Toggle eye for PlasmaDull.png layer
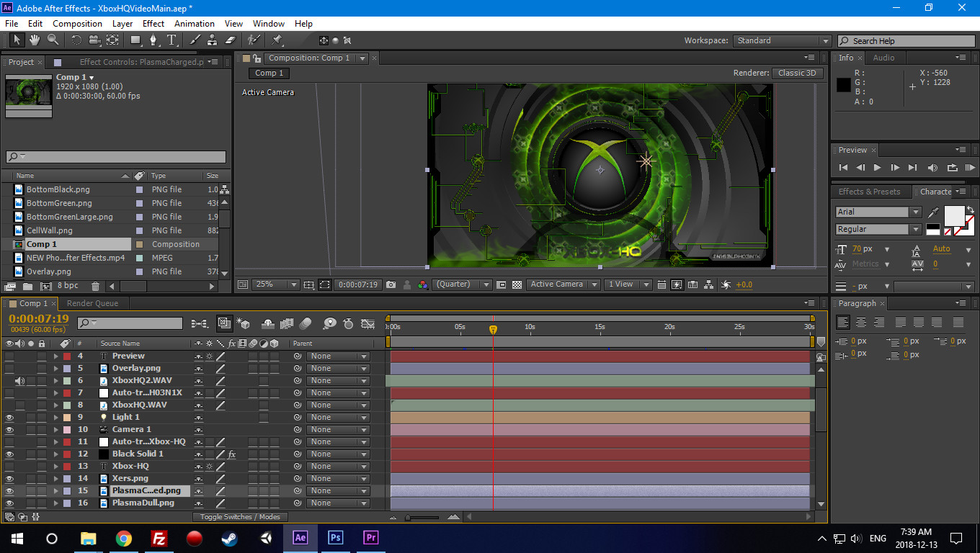 pyautogui.click(x=9, y=503)
